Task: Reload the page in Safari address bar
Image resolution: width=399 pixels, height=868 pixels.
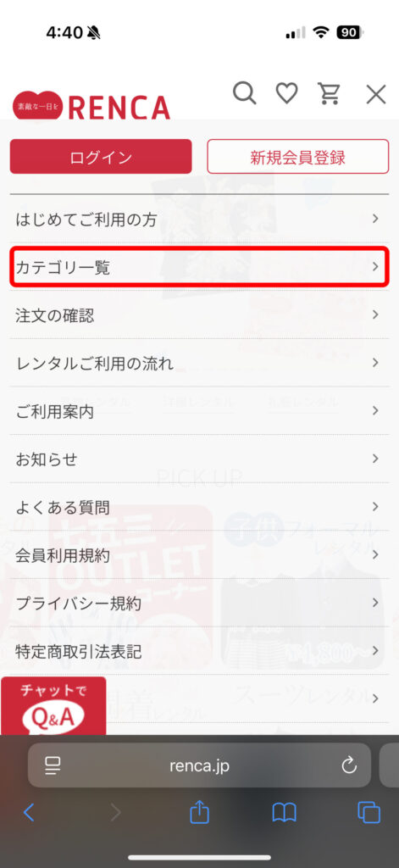Action: pyautogui.click(x=349, y=765)
